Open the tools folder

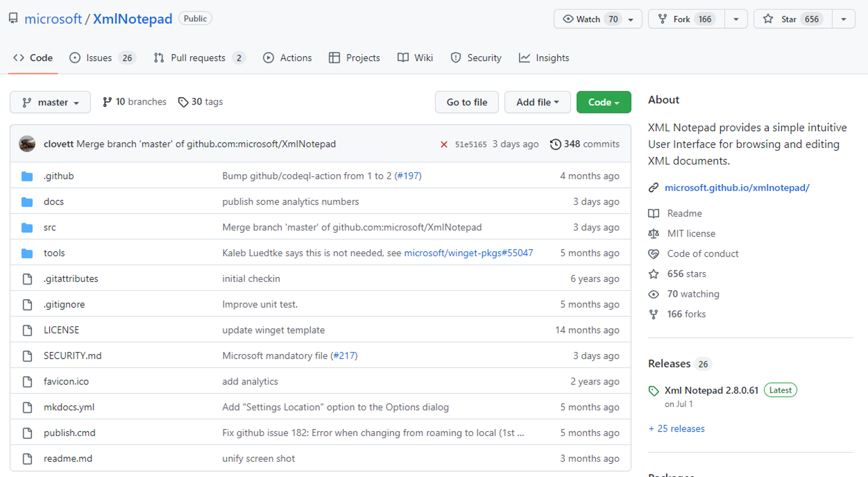[54, 253]
